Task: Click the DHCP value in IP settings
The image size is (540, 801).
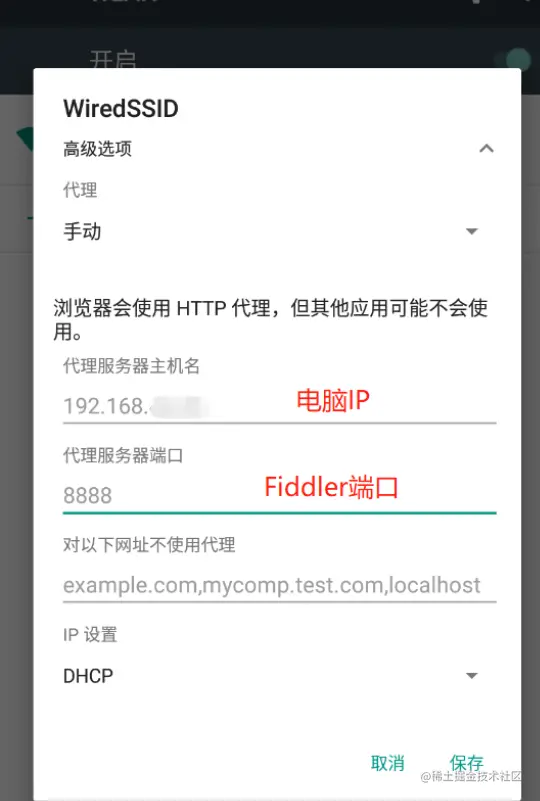Action: 88,676
